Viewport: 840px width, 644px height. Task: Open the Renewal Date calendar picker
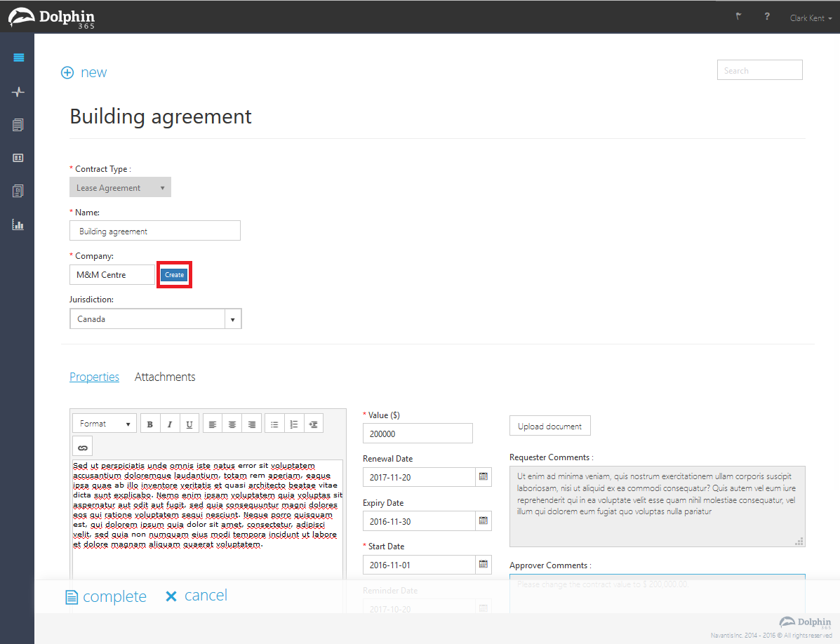click(x=484, y=477)
